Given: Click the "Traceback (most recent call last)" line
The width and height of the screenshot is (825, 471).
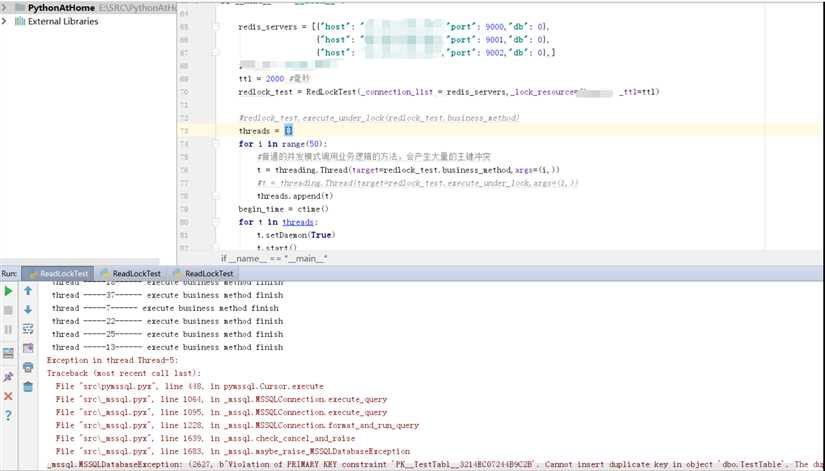Looking at the screenshot, I should [124, 373].
